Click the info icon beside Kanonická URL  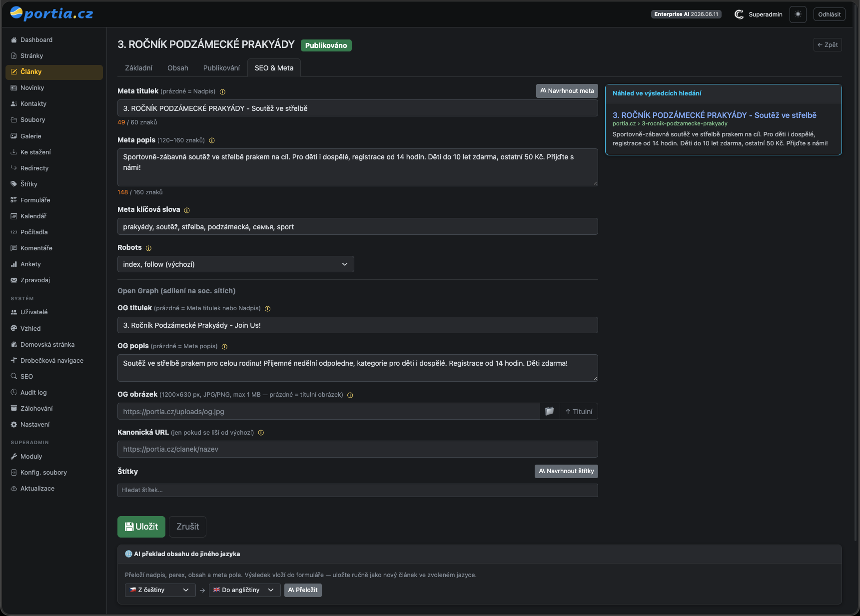pyautogui.click(x=261, y=433)
